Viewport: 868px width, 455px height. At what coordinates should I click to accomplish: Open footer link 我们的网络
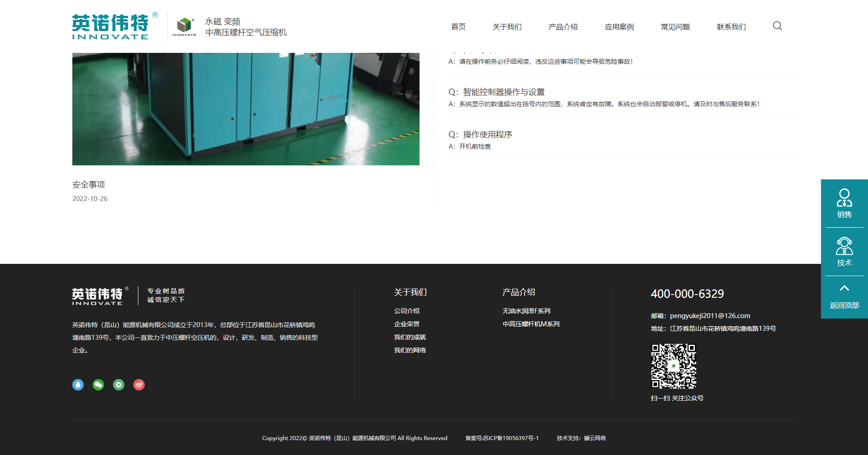pos(410,350)
